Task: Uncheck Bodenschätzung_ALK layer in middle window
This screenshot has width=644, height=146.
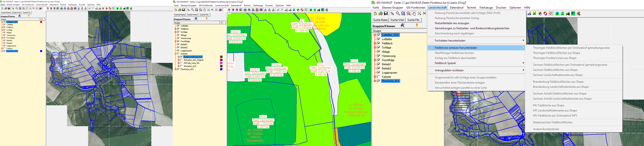Action: 182,57
